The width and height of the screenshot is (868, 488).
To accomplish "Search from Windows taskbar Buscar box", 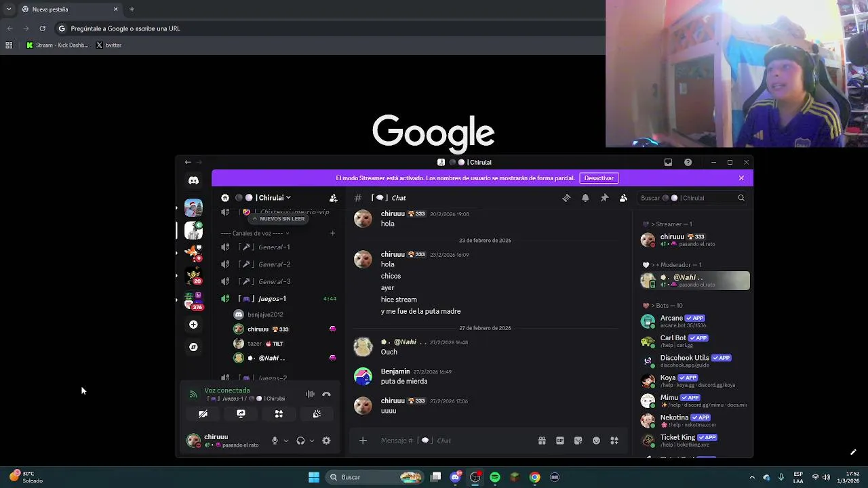I will [x=374, y=477].
